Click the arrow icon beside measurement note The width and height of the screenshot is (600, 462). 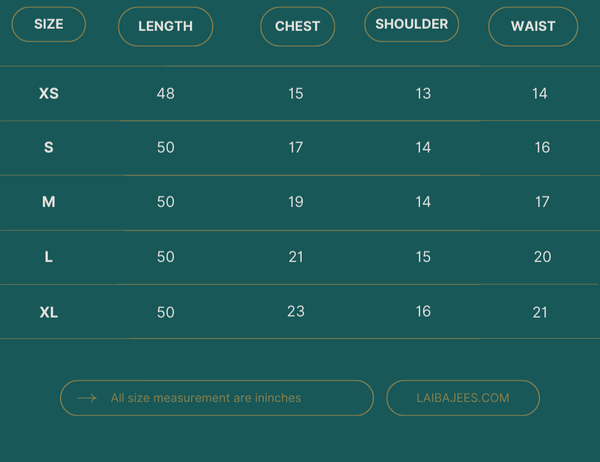[x=87, y=398]
